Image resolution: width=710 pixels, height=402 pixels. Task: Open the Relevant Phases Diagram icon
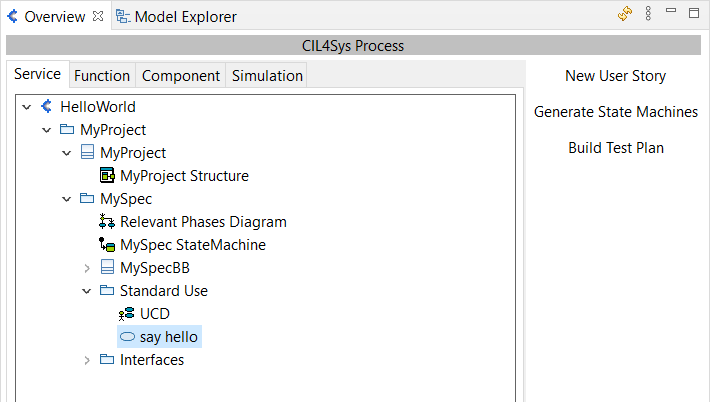107,221
